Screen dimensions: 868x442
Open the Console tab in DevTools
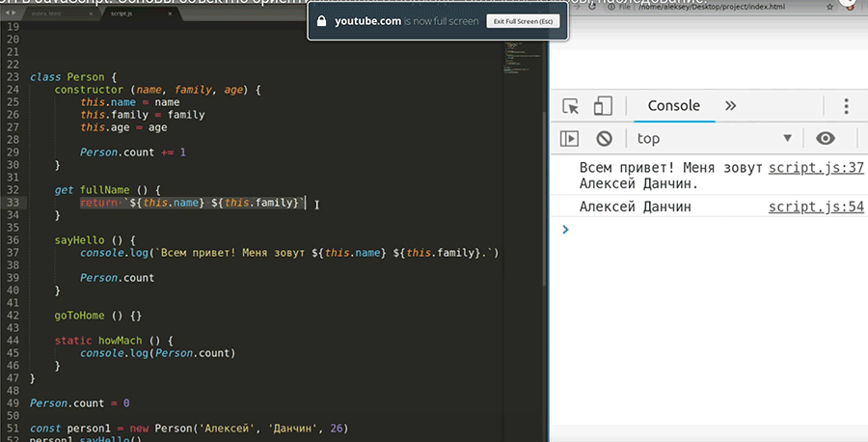[x=674, y=105]
